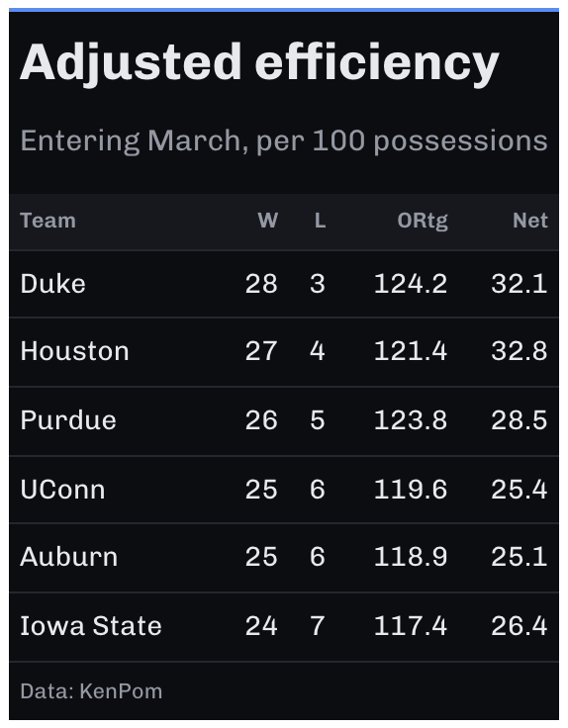Click the Net column header

[x=530, y=220]
